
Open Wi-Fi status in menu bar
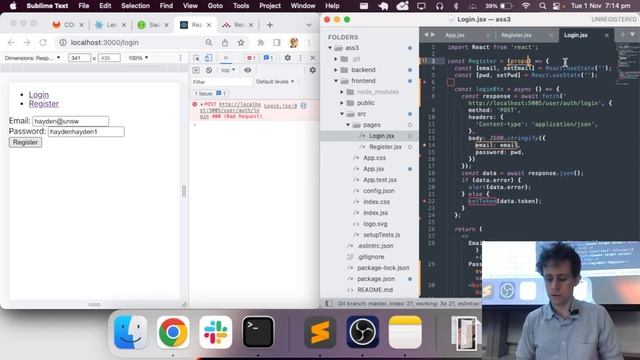(x=526, y=6)
